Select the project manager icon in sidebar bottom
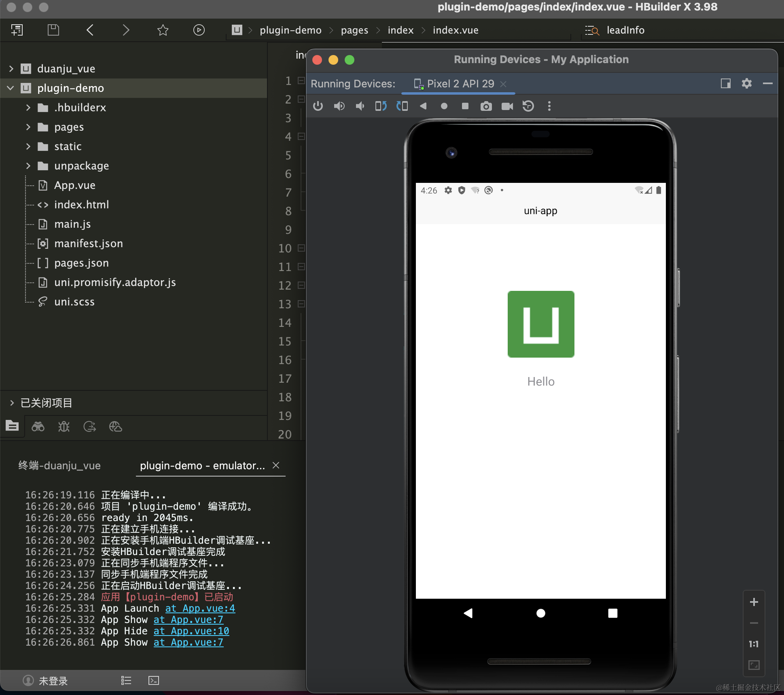The image size is (784, 695). (12, 426)
